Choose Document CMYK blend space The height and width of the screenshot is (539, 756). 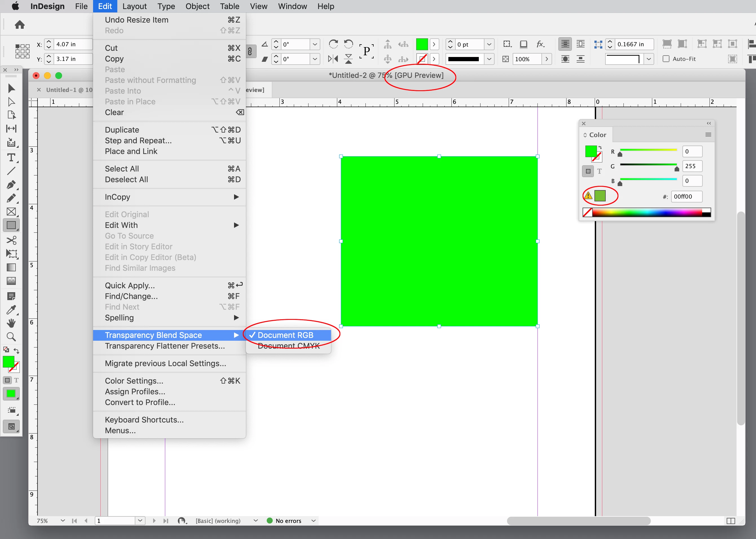point(288,346)
